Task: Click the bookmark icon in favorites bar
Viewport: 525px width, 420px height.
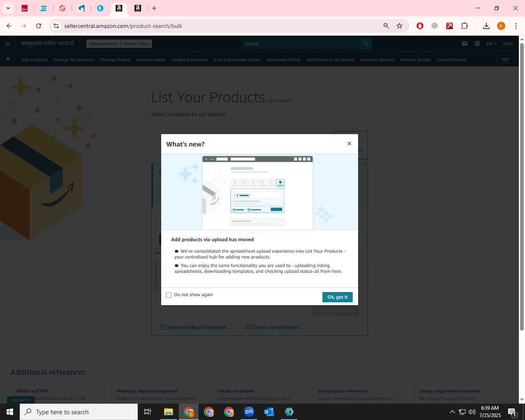Action: pyautogui.click(x=8, y=59)
